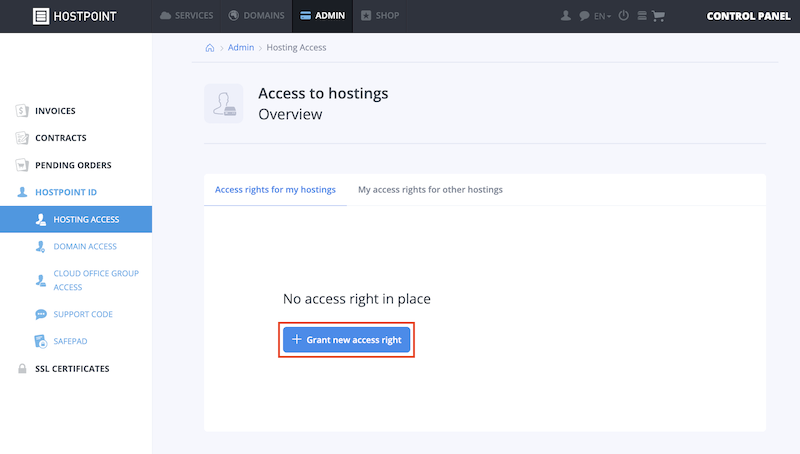The image size is (800, 454).
Task: Click the Overview subtitle
Action: [290, 114]
